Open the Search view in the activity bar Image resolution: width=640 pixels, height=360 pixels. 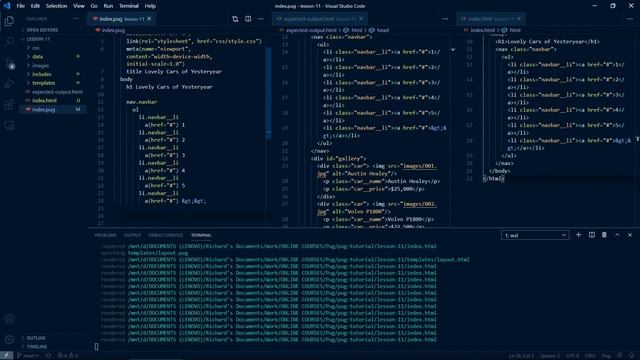[x=9, y=42]
